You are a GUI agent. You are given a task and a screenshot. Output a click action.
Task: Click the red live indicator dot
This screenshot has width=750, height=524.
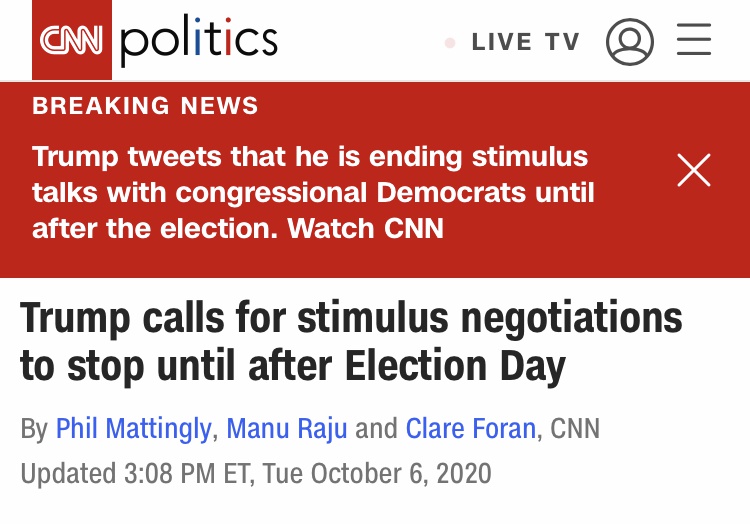pyautogui.click(x=450, y=43)
